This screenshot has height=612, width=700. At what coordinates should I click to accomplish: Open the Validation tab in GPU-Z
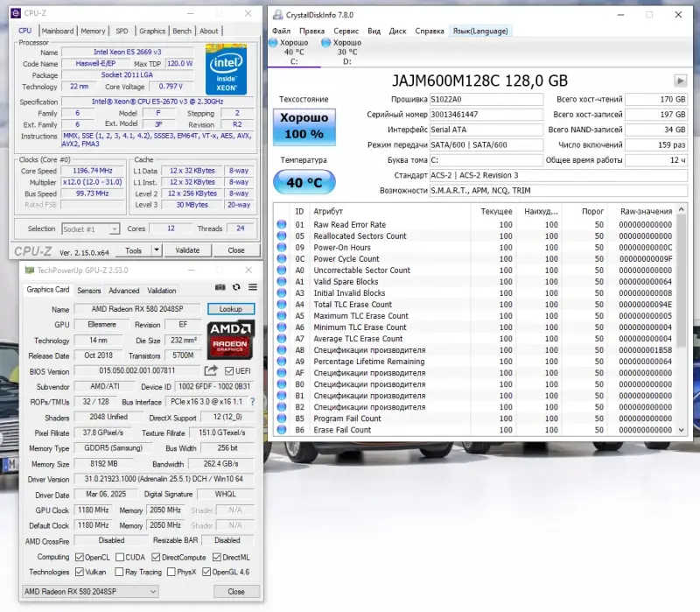(162, 291)
